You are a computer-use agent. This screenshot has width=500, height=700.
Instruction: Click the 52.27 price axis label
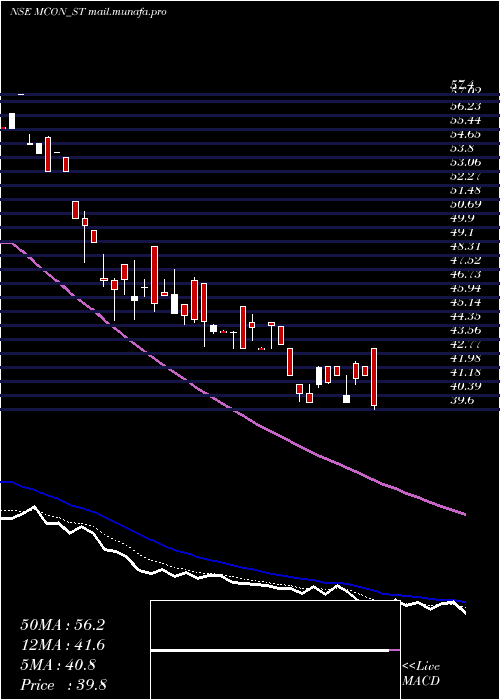click(x=466, y=176)
